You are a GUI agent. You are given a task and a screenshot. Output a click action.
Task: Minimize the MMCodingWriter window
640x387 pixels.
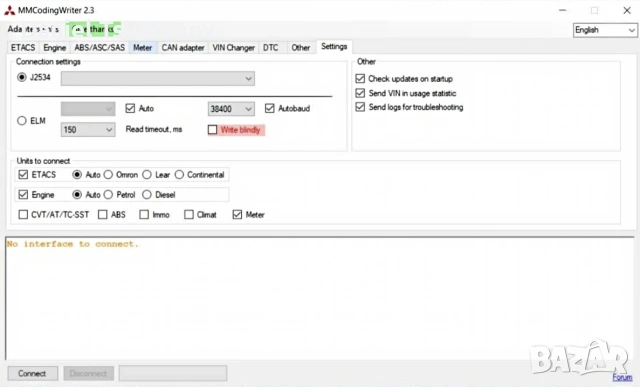pyautogui.click(x=562, y=10)
